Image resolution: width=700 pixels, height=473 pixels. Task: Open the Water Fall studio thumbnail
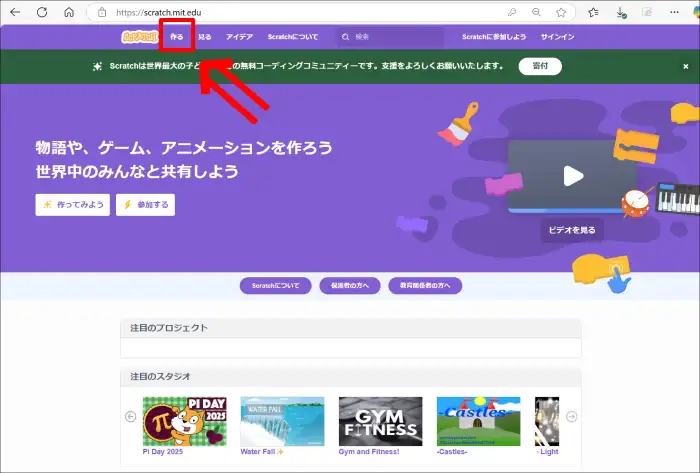pos(282,421)
